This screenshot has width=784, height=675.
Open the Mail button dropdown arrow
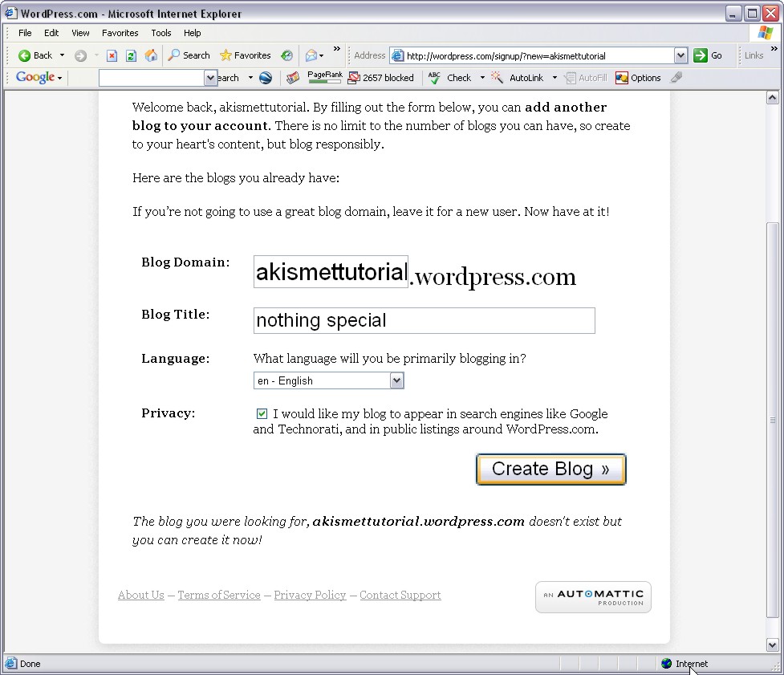(x=322, y=55)
